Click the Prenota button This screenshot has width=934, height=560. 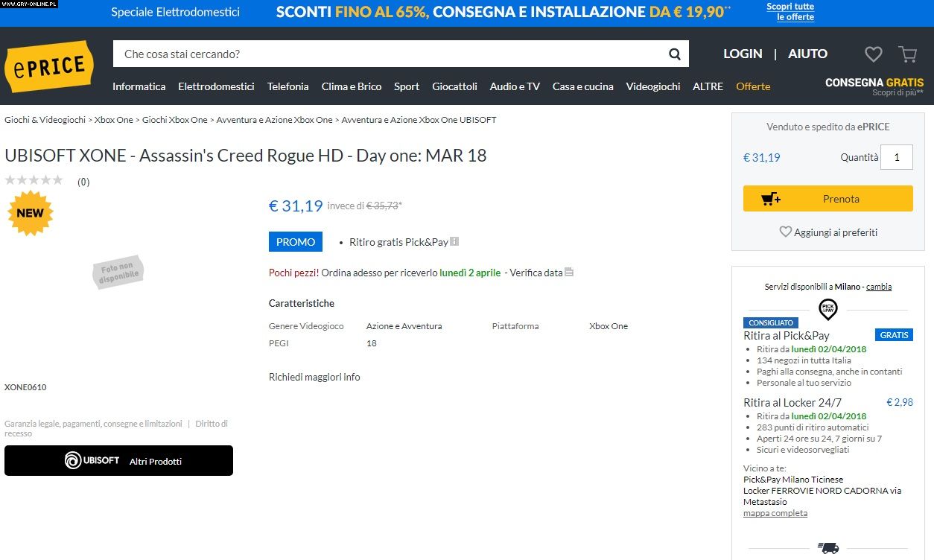[x=827, y=199]
